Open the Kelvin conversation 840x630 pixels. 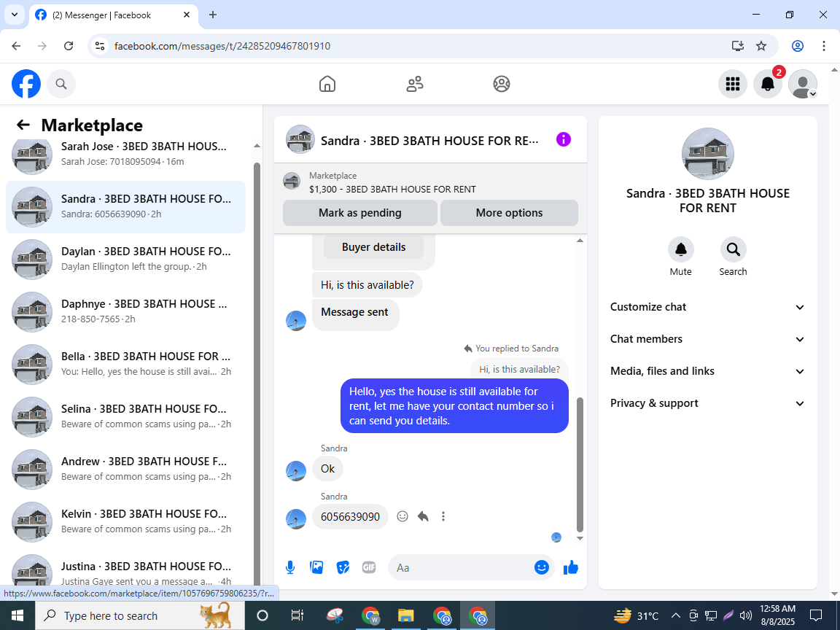[x=126, y=522]
